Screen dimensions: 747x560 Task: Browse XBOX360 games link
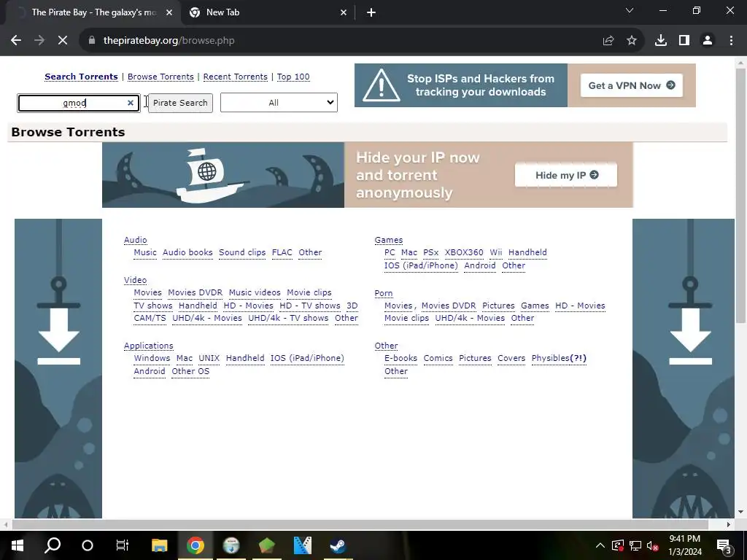pyautogui.click(x=464, y=252)
